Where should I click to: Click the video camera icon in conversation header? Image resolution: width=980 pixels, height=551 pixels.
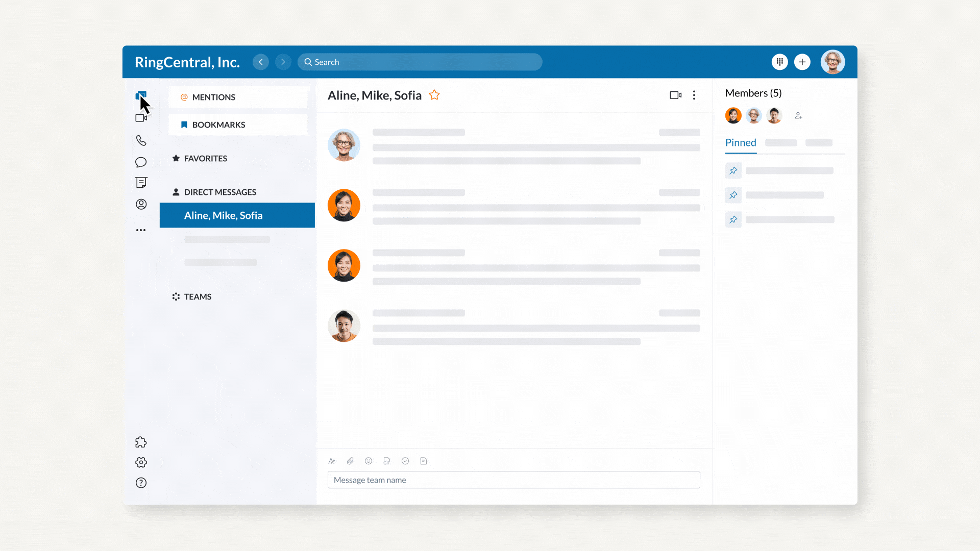coord(675,95)
